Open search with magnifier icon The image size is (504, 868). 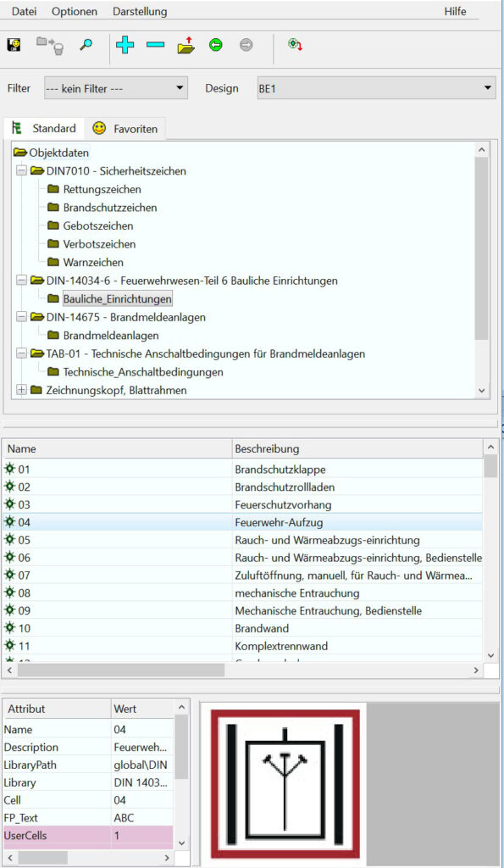(x=86, y=44)
